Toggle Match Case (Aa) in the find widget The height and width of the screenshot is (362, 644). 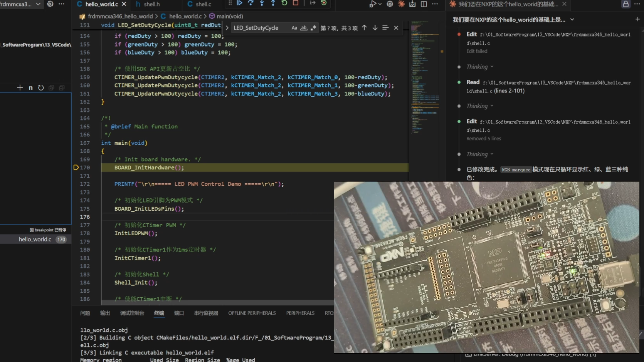tap(294, 28)
